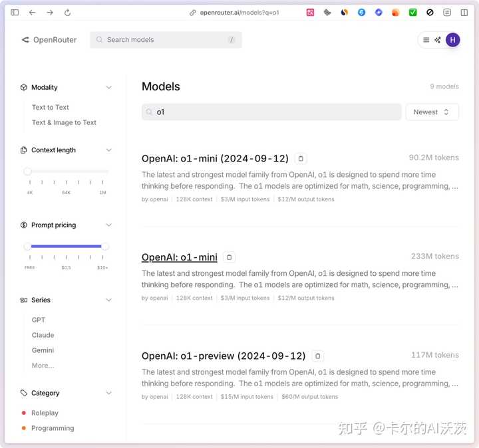Open the OpenAI: o1-mini model link
This screenshot has height=448, width=479.
pos(180,257)
